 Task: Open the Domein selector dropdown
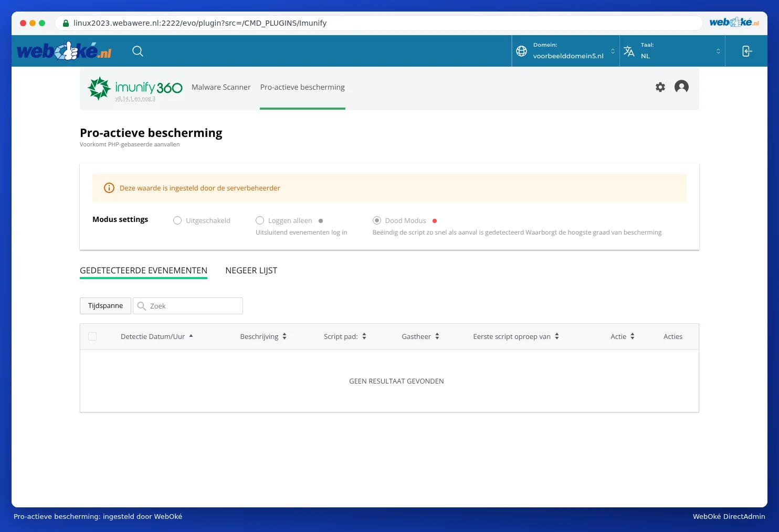tap(566, 51)
